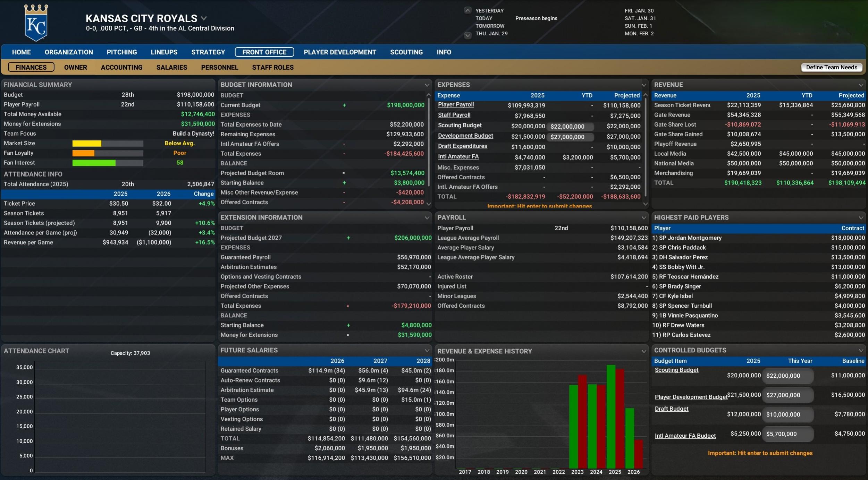Select SS Bobby Witt Jr. player row
This screenshot has height=480, width=868.
[x=759, y=267]
